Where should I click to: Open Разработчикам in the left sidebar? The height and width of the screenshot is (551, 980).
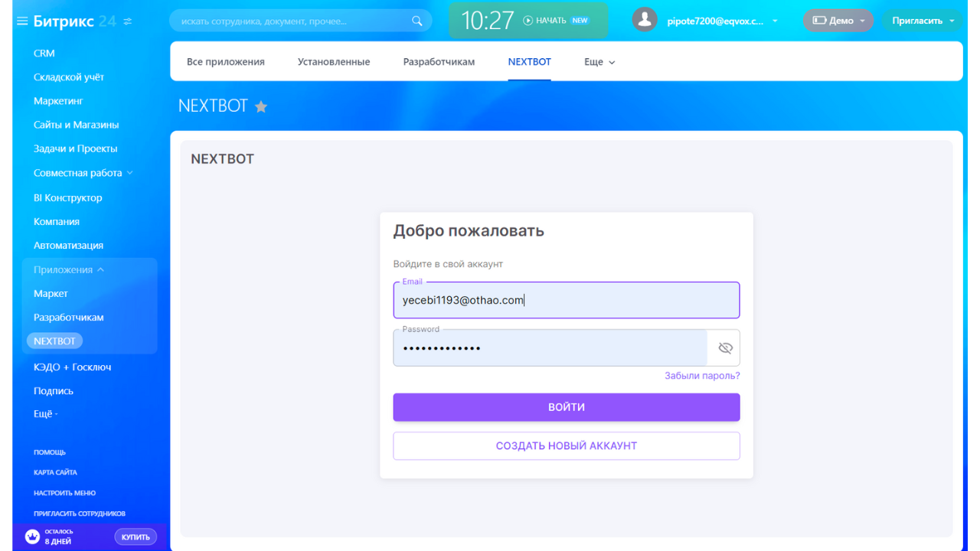pos(69,318)
